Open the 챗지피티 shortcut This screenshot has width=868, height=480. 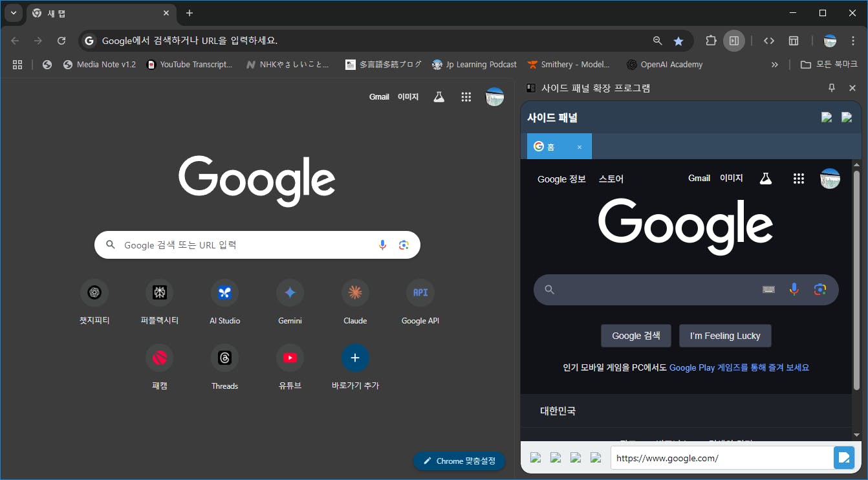tap(94, 303)
